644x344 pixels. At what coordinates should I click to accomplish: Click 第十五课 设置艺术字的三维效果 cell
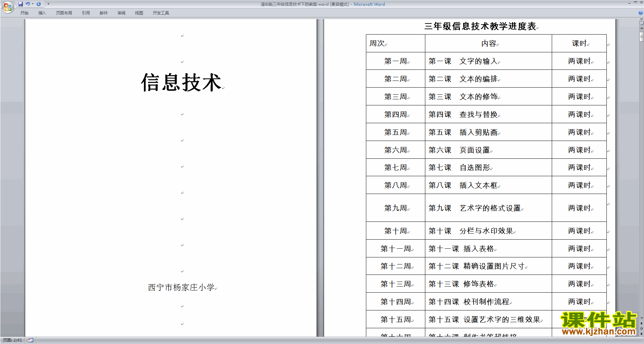click(x=488, y=320)
